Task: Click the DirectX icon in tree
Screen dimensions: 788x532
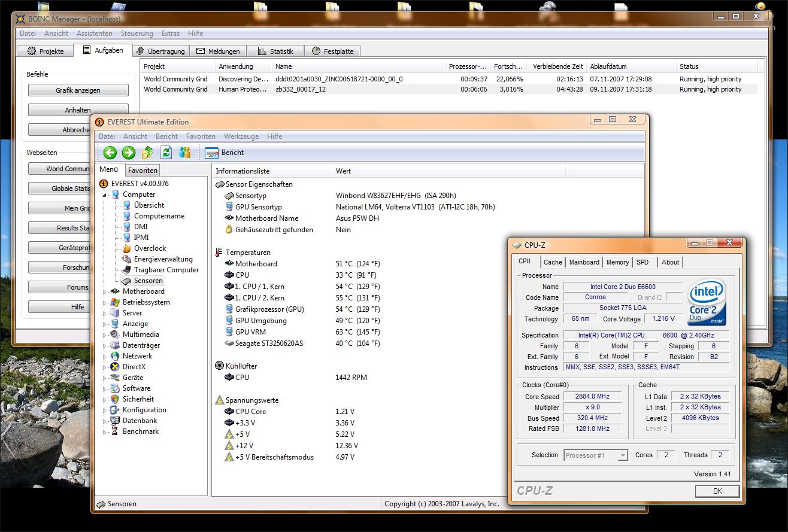Action: coord(116,367)
